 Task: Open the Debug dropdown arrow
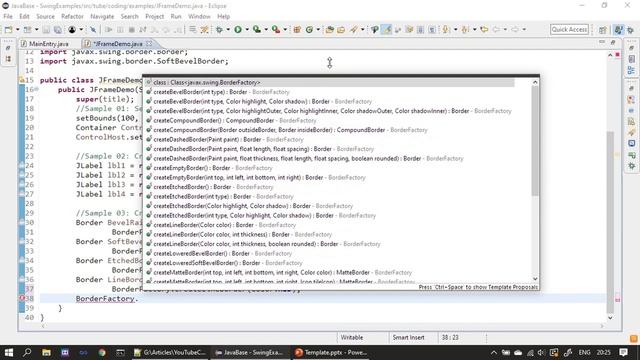pyautogui.click(x=228, y=29)
